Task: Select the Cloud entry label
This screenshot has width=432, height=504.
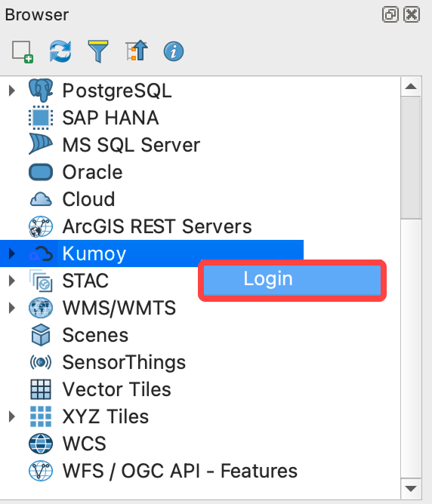Action: pyautogui.click(x=88, y=199)
